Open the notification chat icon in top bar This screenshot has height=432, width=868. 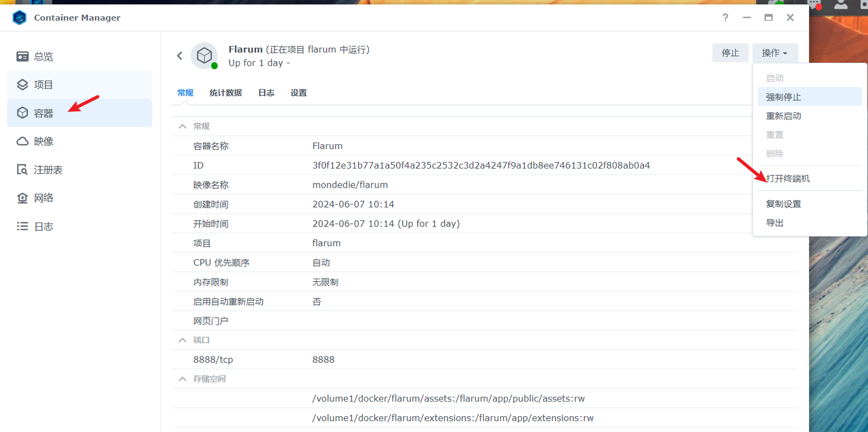(814, 4)
